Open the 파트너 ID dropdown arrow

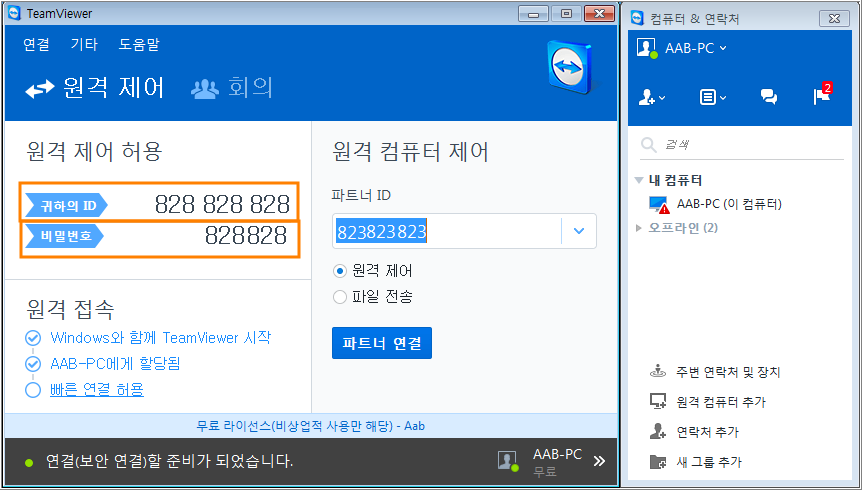[578, 231]
